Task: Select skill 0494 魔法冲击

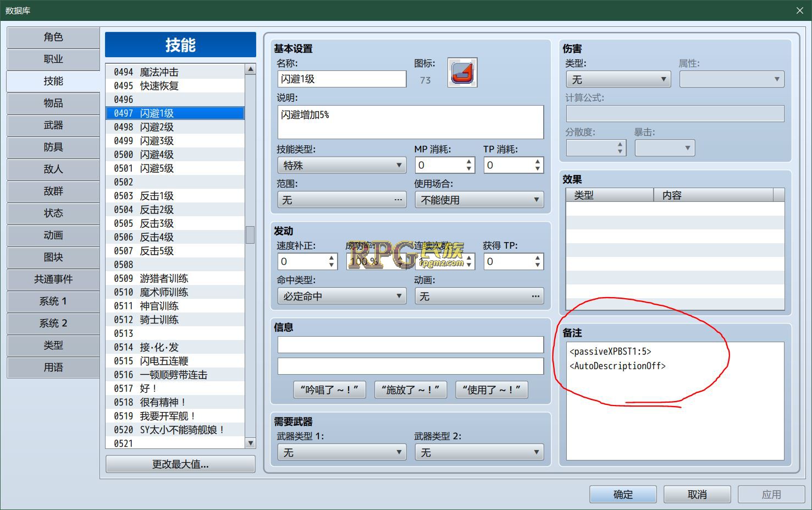Action: (175, 72)
